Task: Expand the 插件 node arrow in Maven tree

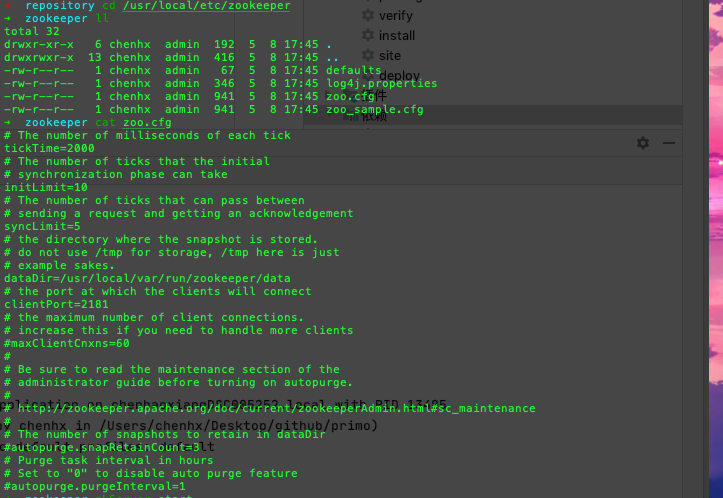Action: pos(329,95)
